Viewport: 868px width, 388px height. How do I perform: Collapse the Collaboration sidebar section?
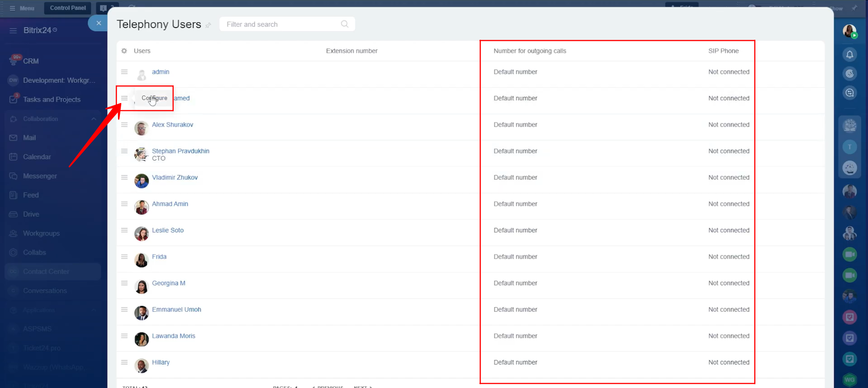point(94,119)
